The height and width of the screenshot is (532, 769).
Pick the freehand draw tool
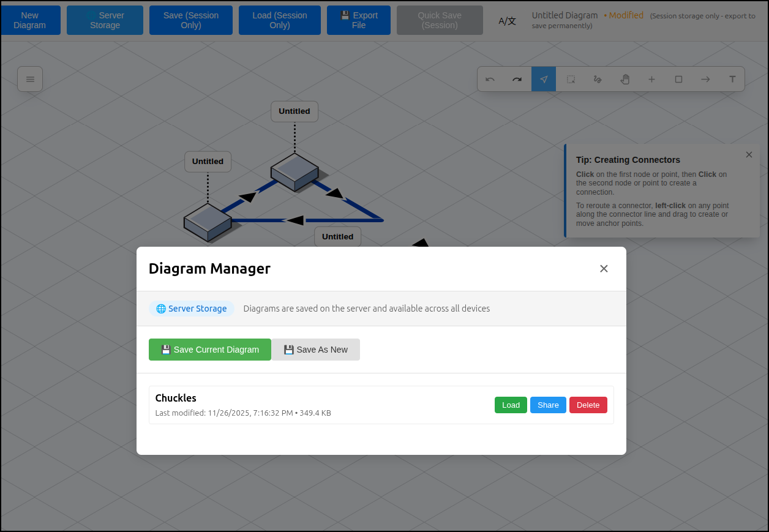coord(598,80)
